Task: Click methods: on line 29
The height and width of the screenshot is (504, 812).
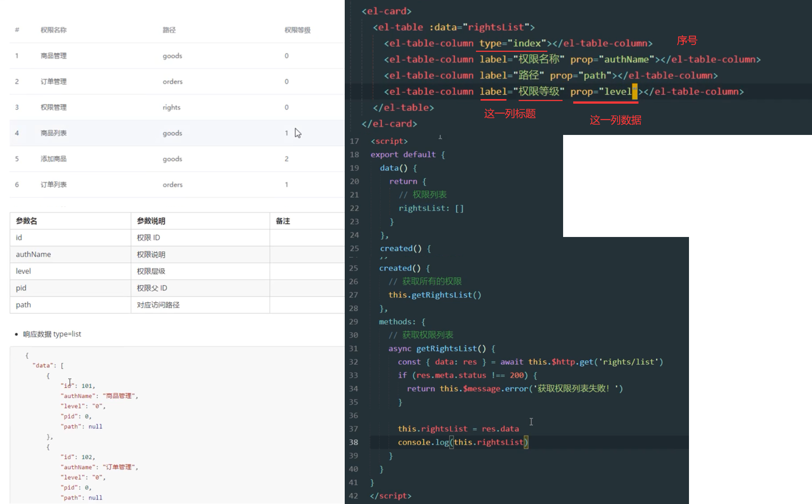Action: coord(397,322)
